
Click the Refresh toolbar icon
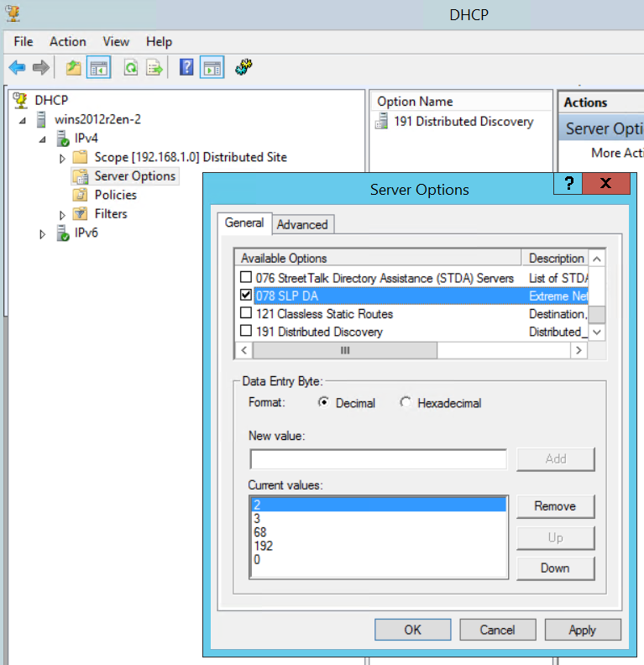[x=131, y=68]
